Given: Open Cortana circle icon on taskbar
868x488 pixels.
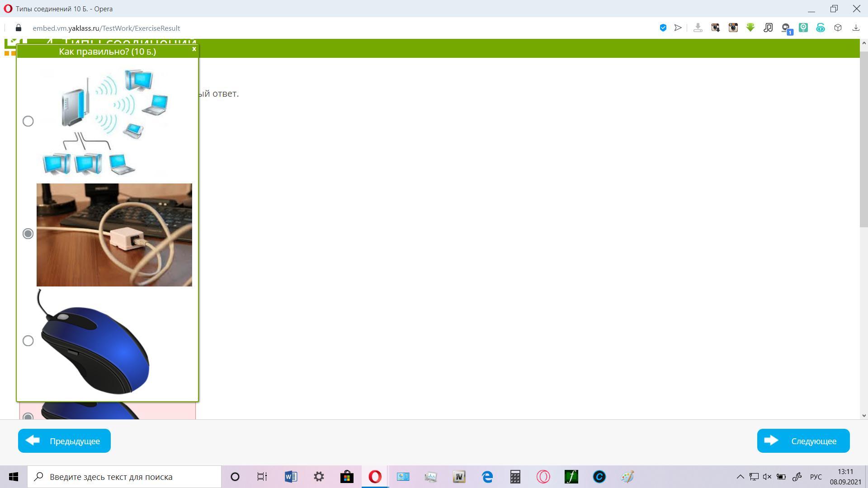Looking at the screenshot, I should tap(235, 477).
